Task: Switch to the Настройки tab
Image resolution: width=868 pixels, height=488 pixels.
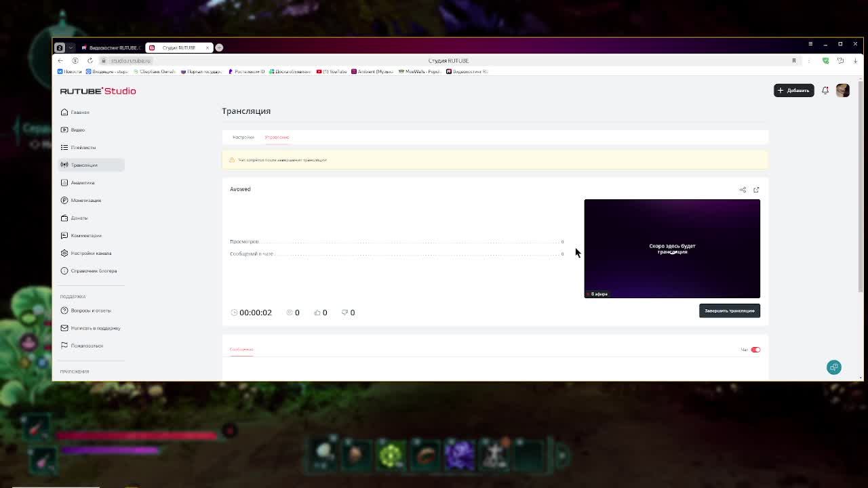Action: pyautogui.click(x=243, y=137)
